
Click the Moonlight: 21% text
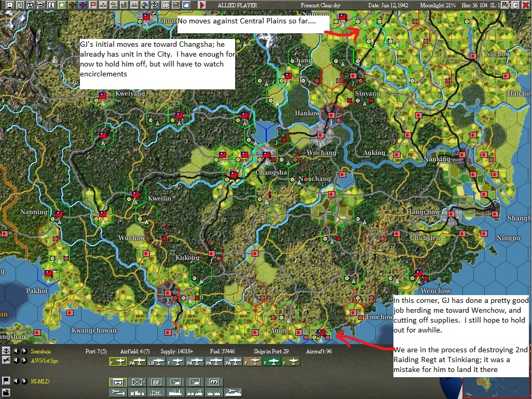click(438, 5)
